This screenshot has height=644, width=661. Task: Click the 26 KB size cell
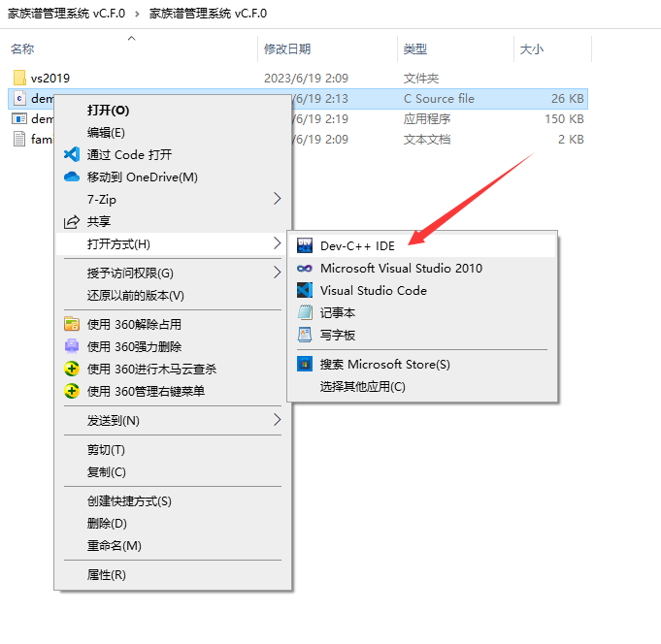click(568, 99)
